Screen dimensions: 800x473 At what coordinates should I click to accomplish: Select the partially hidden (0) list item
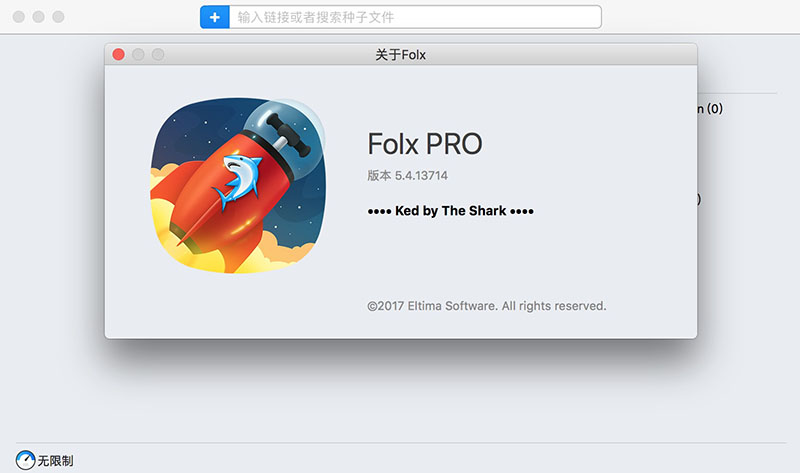pyautogui.click(x=711, y=108)
